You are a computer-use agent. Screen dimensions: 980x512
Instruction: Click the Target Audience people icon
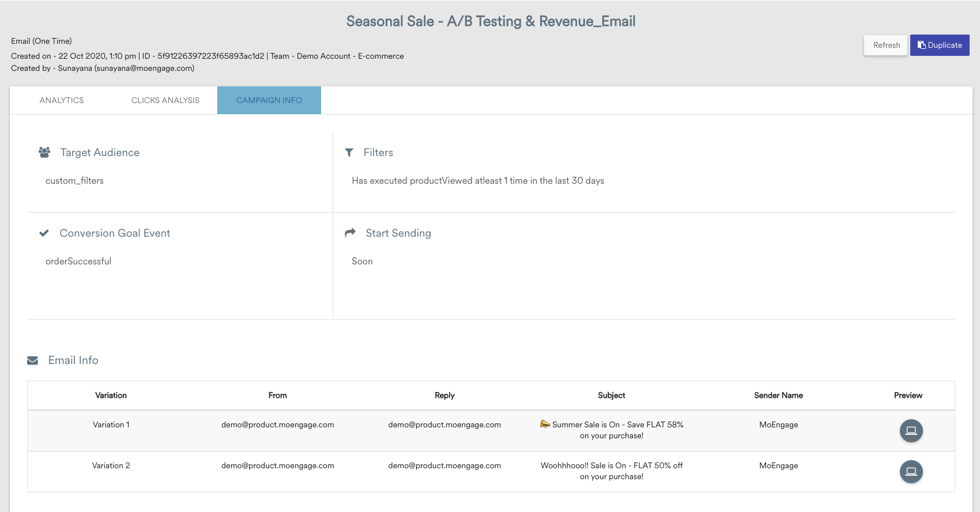coord(44,153)
